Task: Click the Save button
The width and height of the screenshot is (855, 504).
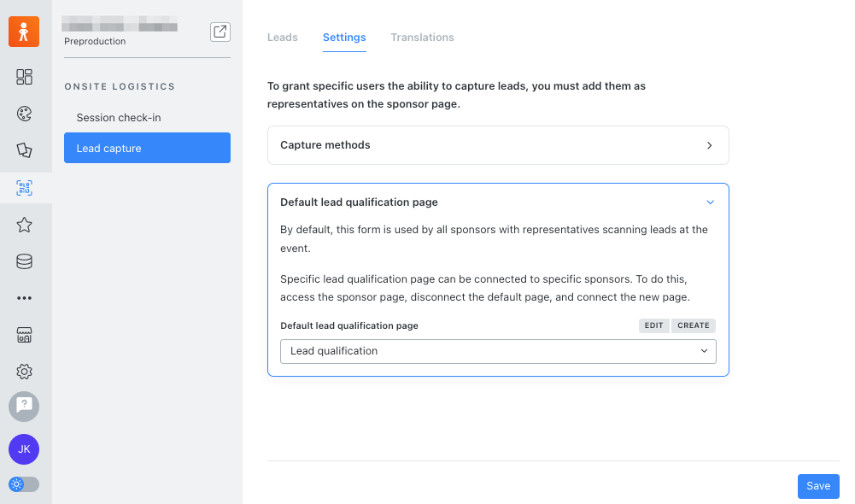Action: tap(818, 486)
